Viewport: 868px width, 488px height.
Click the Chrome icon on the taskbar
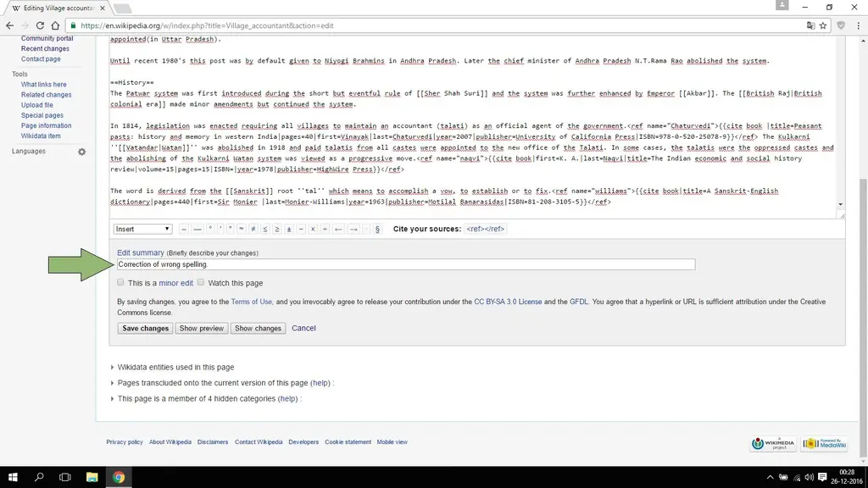[x=119, y=477]
